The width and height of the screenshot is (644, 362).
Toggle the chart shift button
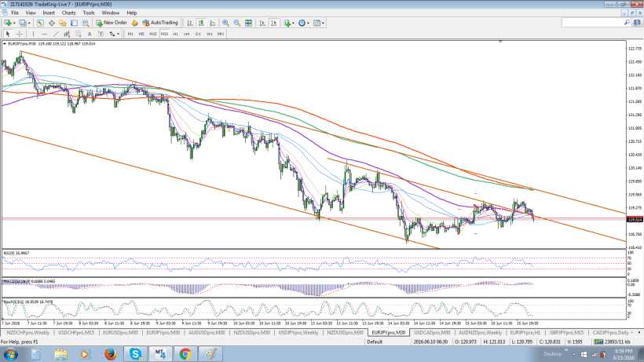coord(273,23)
